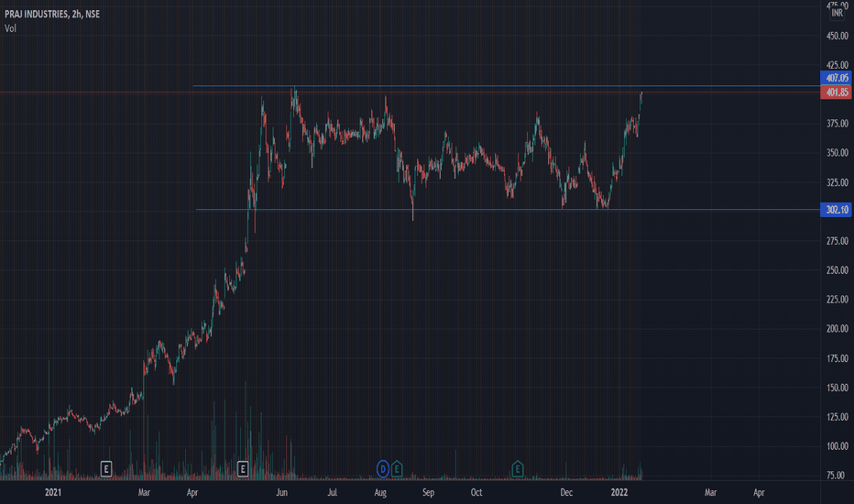The height and width of the screenshot is (504, 854).
Task: Open the PRAJ INDUSTRIES, 2h, NSE symbol title
Action: coord(52,14)
